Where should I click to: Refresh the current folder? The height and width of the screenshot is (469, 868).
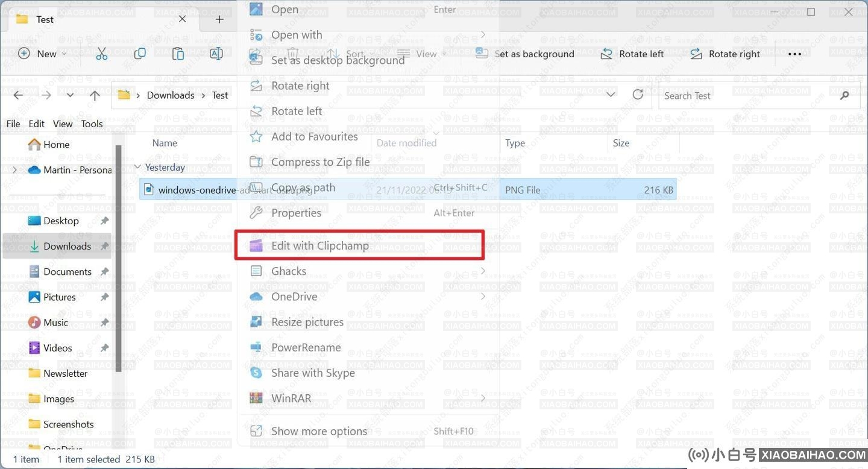coord(638,95)
